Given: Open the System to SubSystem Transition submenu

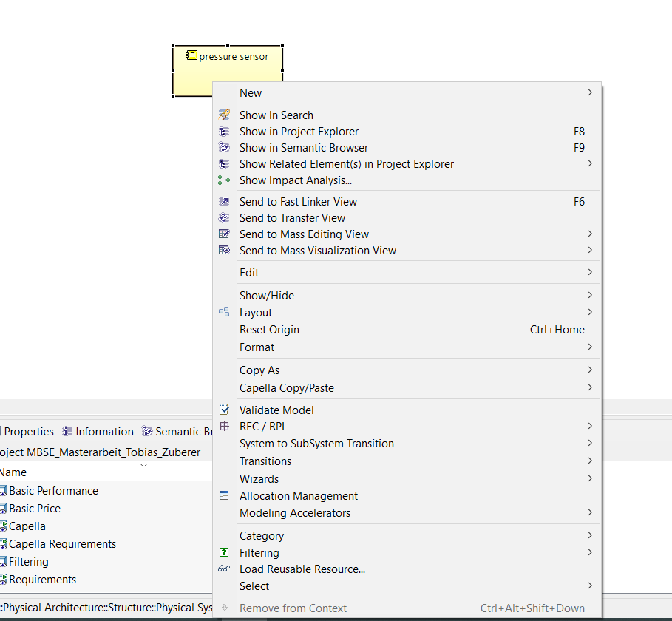Looking at the screenshot, I should tap(407, 443).
